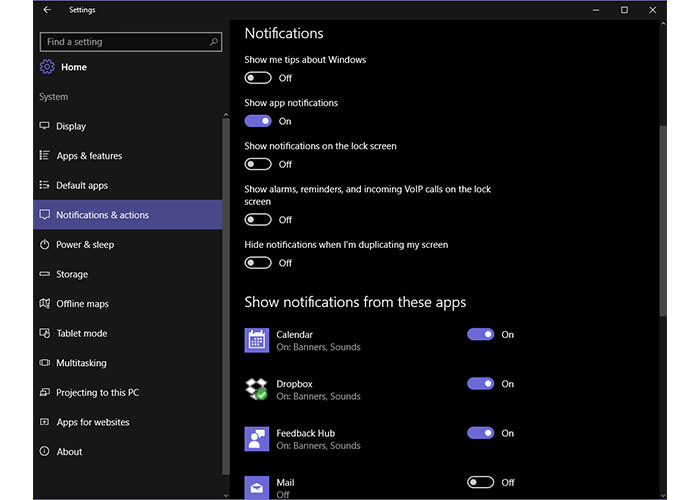Click the Dropbox app icon
700x500 pixels.
257,389
